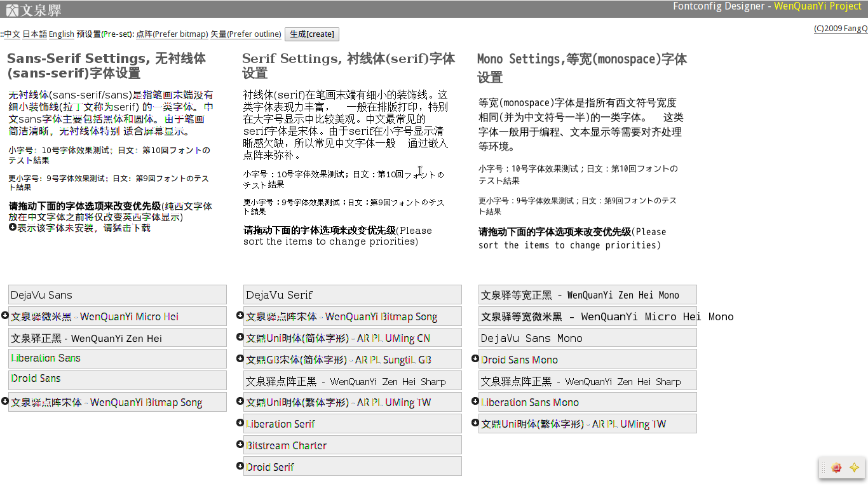The image size is (868, 488).
Task: Select Liberation Sans Mono font item
Action: pyautogui.click(x=588, y=402)
